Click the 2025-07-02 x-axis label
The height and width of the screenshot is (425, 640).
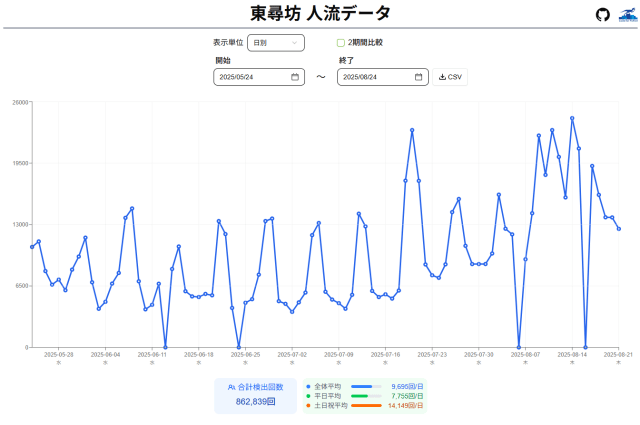[292, 355]
